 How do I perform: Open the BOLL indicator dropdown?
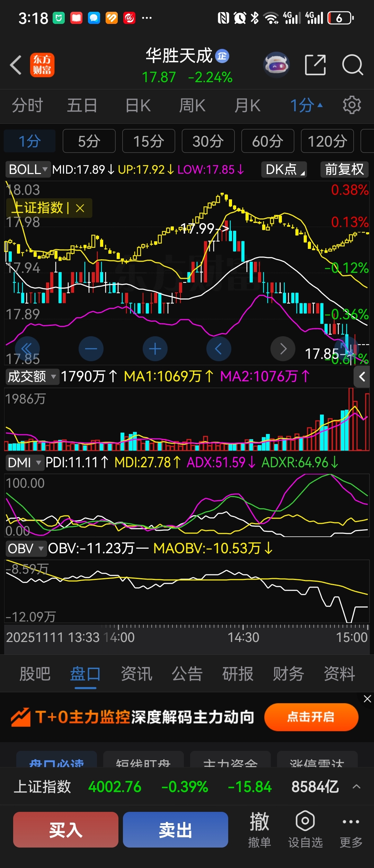click(x=28, y=170)
